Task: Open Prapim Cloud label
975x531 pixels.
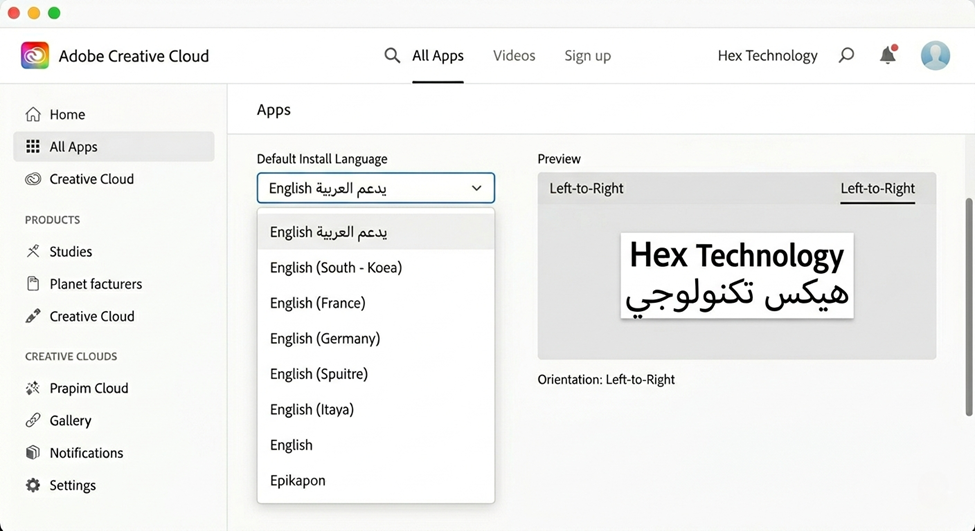Action: (x=89, y=388)
